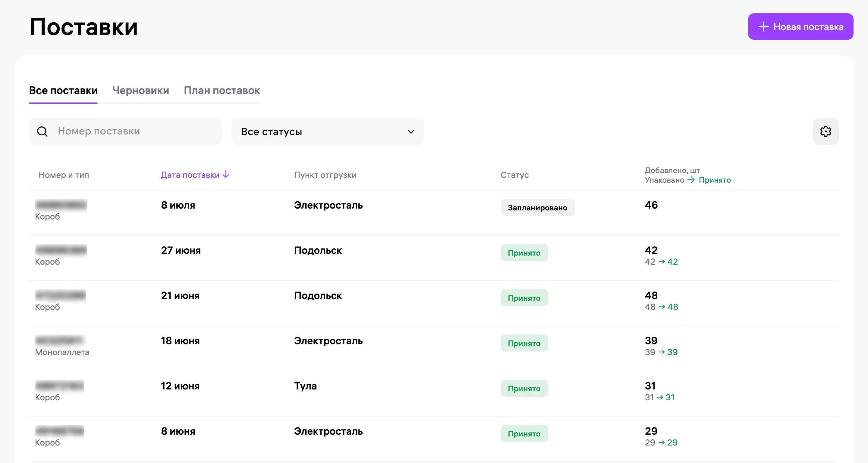Viewport: 868px width, 463px height.
Task: Click the quantity 46 in the first row
Action: [x=651, y=205]
